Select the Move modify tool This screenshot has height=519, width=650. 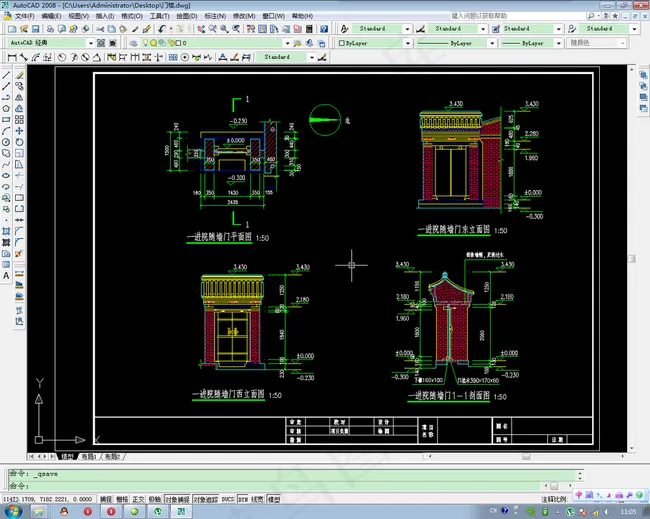pyautogui.click(x=19, y=131)
